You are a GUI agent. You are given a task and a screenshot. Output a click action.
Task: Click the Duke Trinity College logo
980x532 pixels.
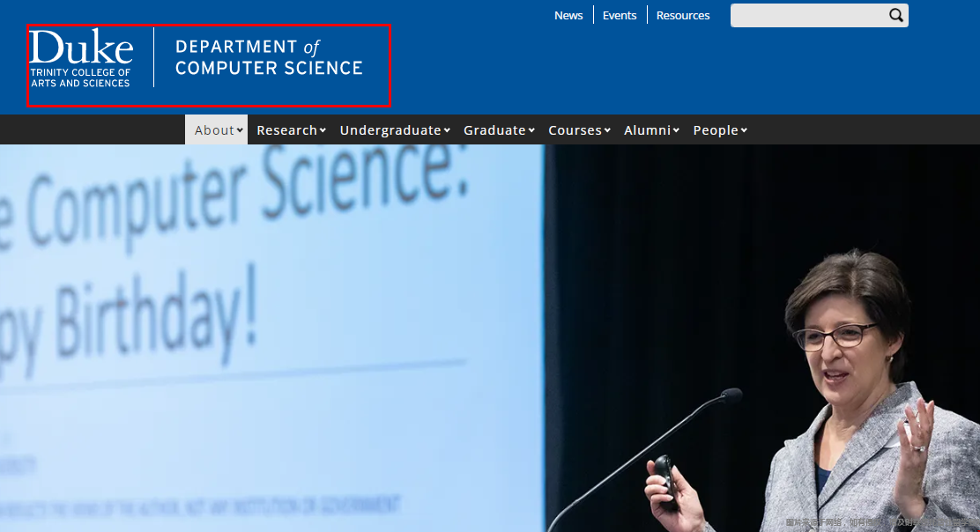click(x=81, y=58)
